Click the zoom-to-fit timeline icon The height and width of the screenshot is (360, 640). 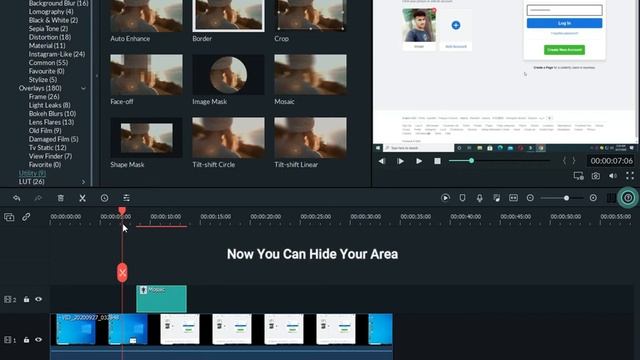513,198
